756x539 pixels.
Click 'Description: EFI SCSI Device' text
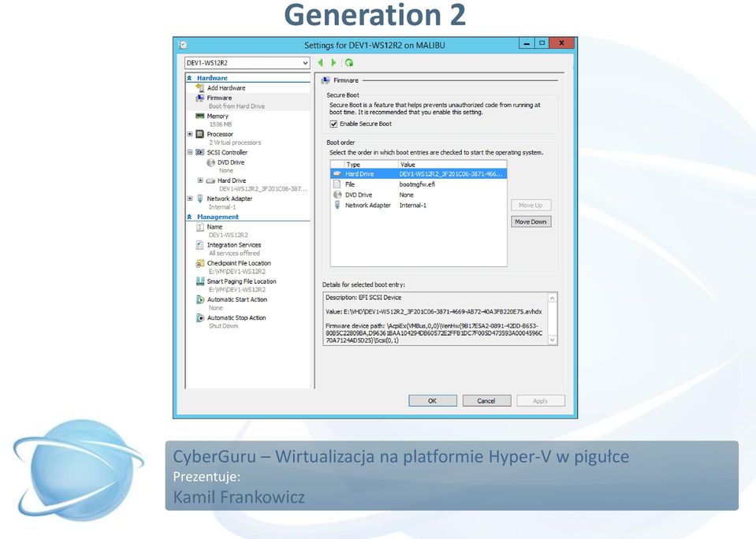point(363,297)
